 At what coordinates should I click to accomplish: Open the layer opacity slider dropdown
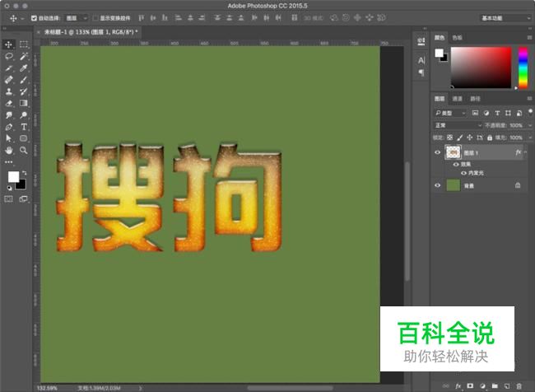point(530,125)
